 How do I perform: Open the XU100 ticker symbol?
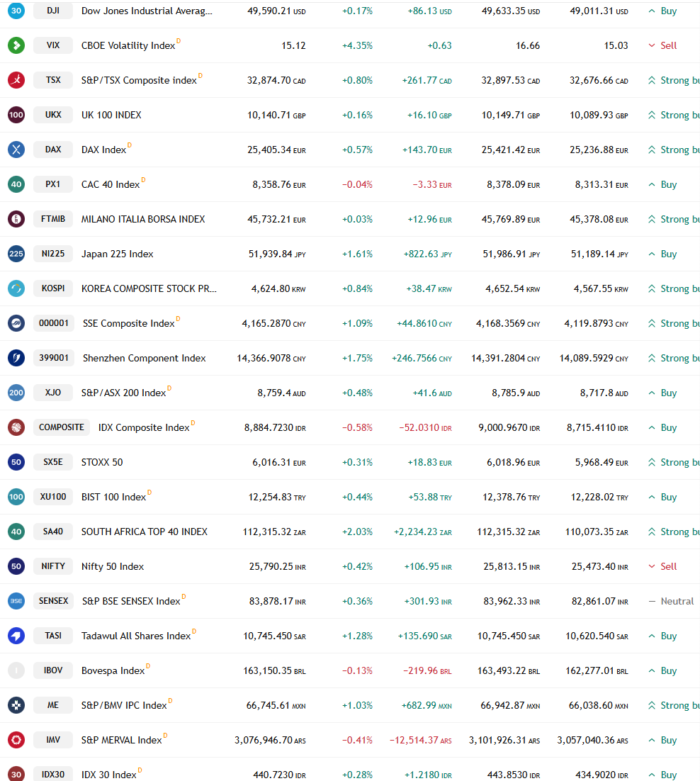pos(53,497)
